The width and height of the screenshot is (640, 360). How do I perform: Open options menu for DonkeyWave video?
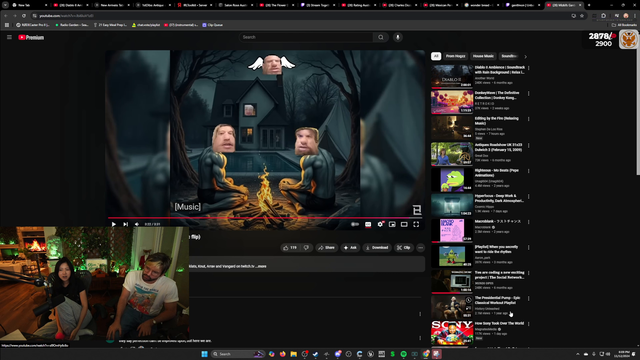(x=529, y=93)
